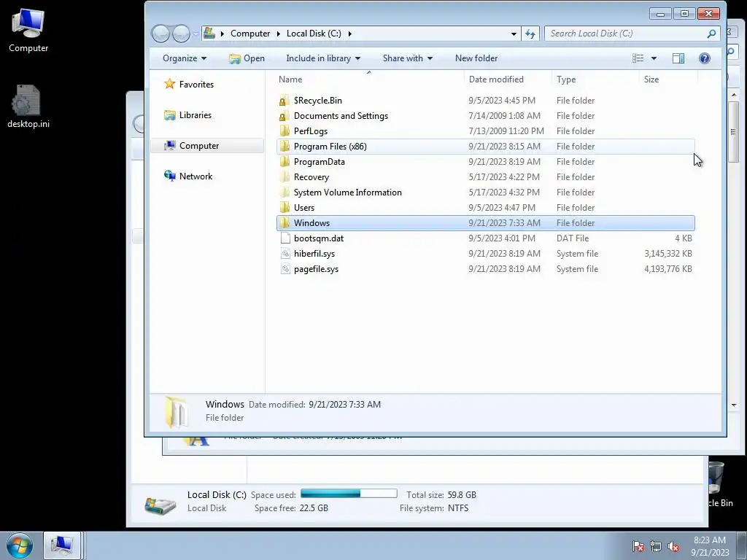Click the Program Files (x86) name text

tap(330, 146)
